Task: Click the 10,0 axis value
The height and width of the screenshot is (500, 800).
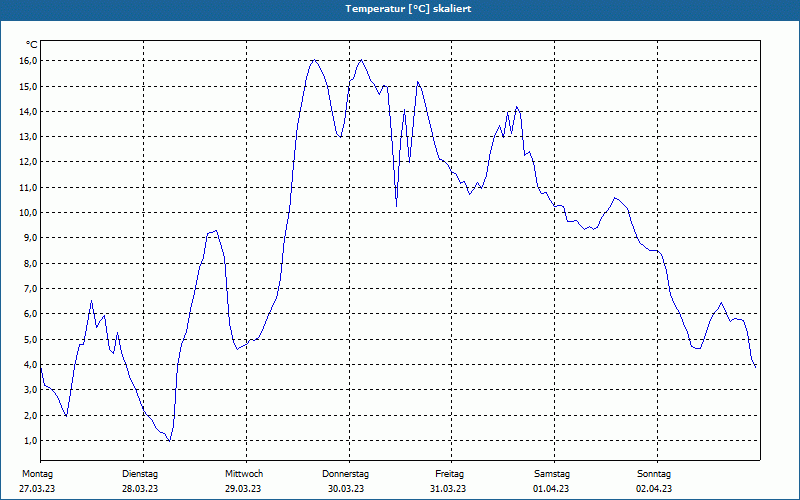Action: (27, 213)
